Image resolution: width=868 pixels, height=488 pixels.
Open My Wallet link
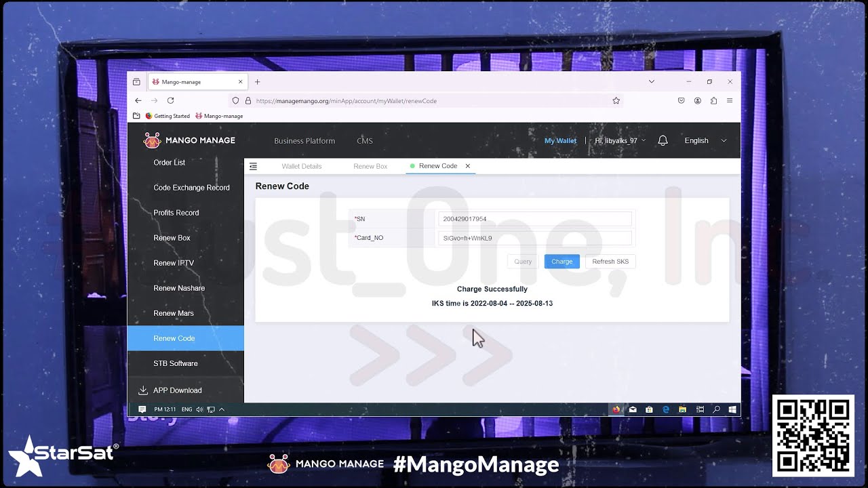[560, 141]
